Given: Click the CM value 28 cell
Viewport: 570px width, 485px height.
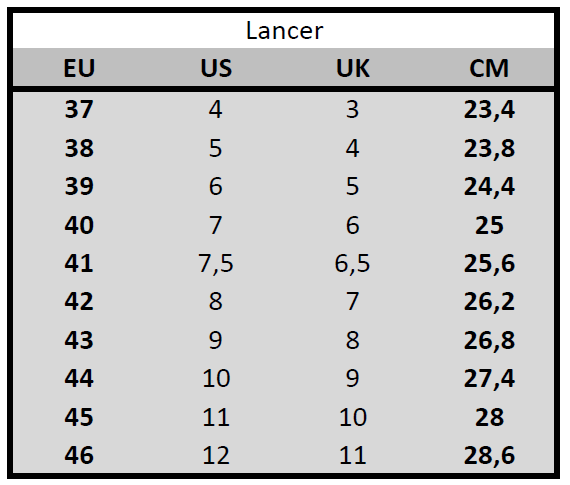Looking at the screenshot, I should coord(489,417).
